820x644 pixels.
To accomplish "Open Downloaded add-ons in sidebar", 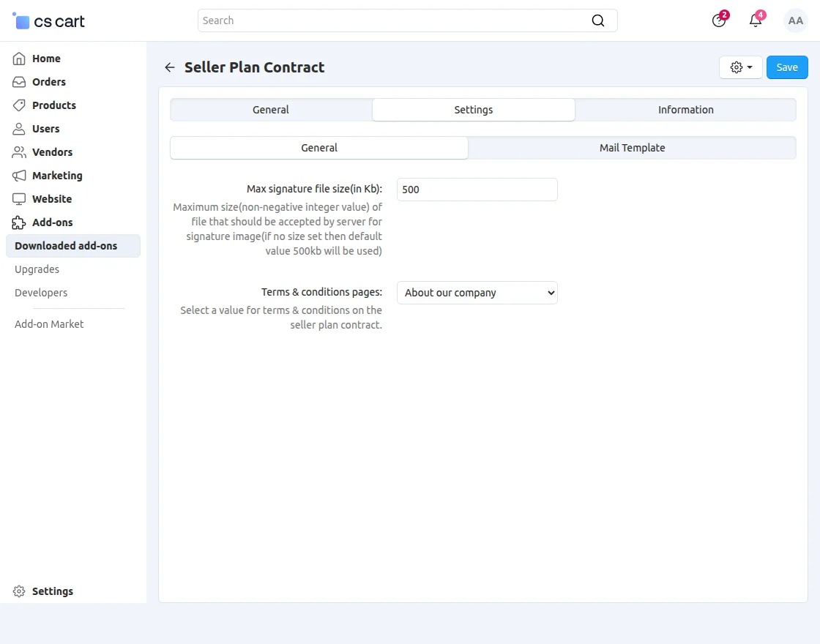I will [x=66, y=246].
